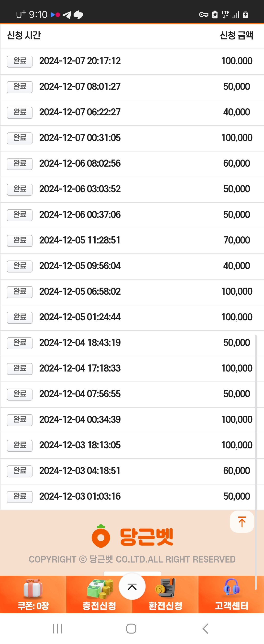Open the coupon gift box icon

pos(33,588)
